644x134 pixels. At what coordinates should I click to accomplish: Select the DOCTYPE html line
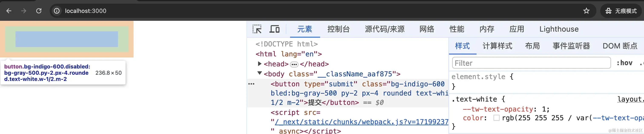pyautogui.click(x=286, y=44)
